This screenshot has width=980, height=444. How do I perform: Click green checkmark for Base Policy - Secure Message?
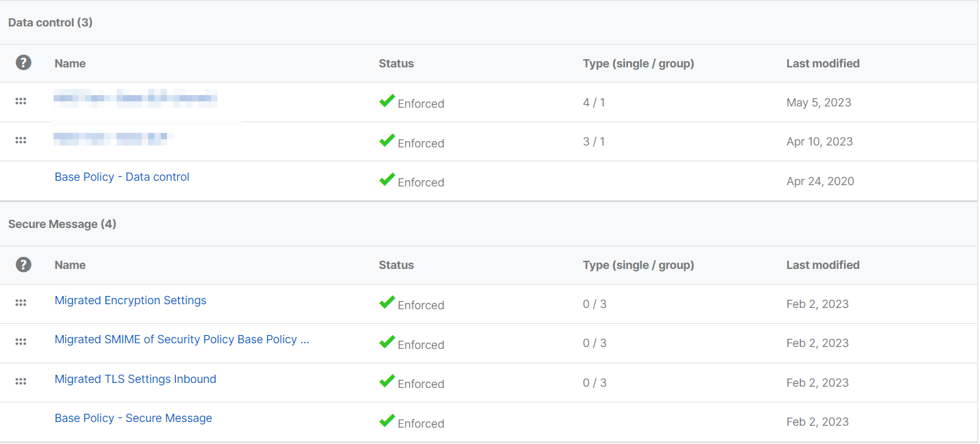tap(387, 421)
